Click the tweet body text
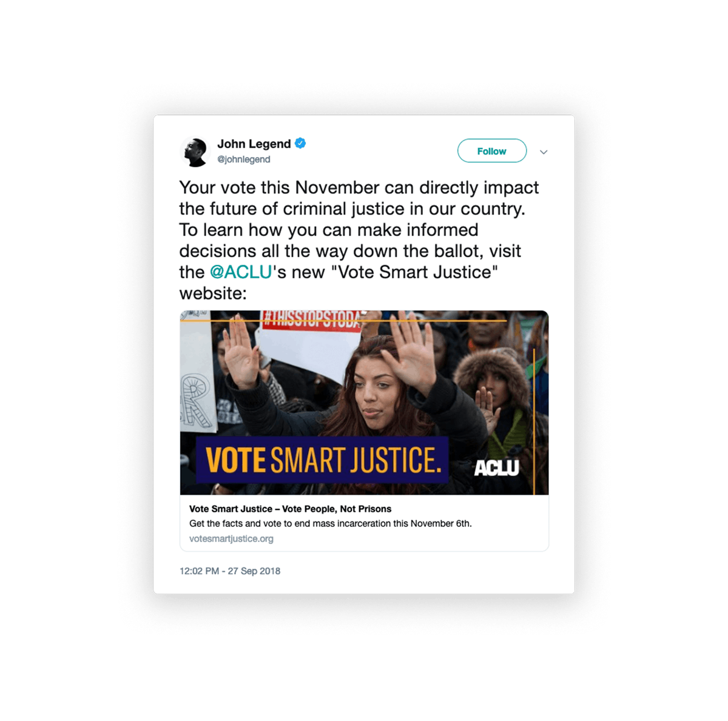The image size is (728, 721). click(359, 240)
